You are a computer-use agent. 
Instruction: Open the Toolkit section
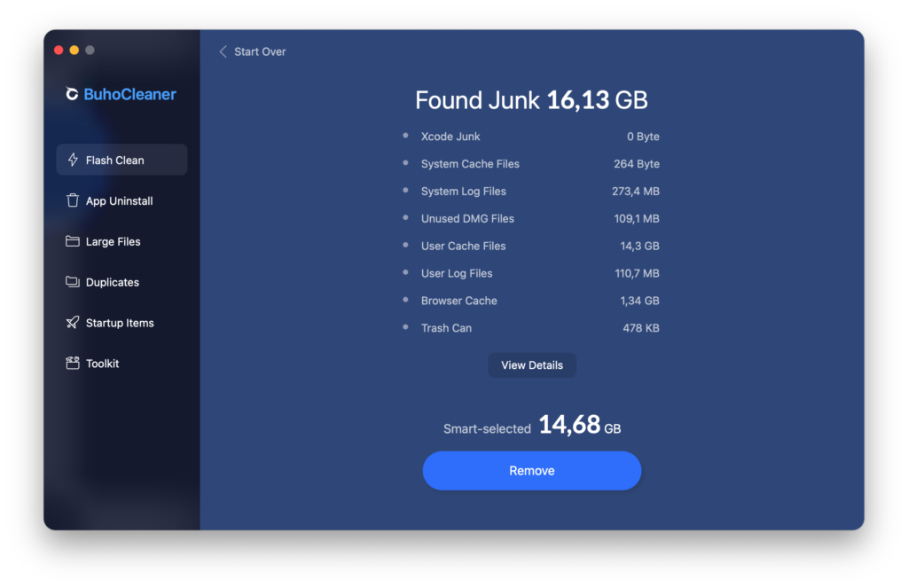click(121, 363)
